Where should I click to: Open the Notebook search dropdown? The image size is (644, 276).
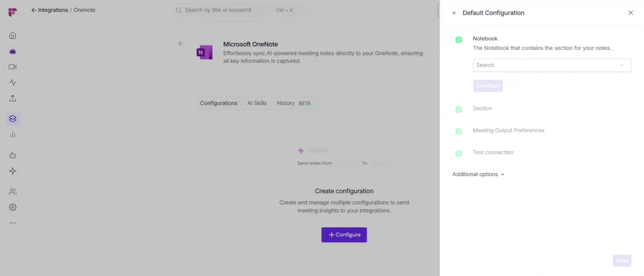552,65
